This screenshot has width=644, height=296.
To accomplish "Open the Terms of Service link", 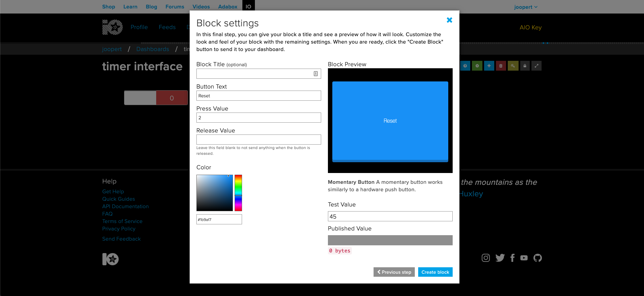I will click(122, 221).
